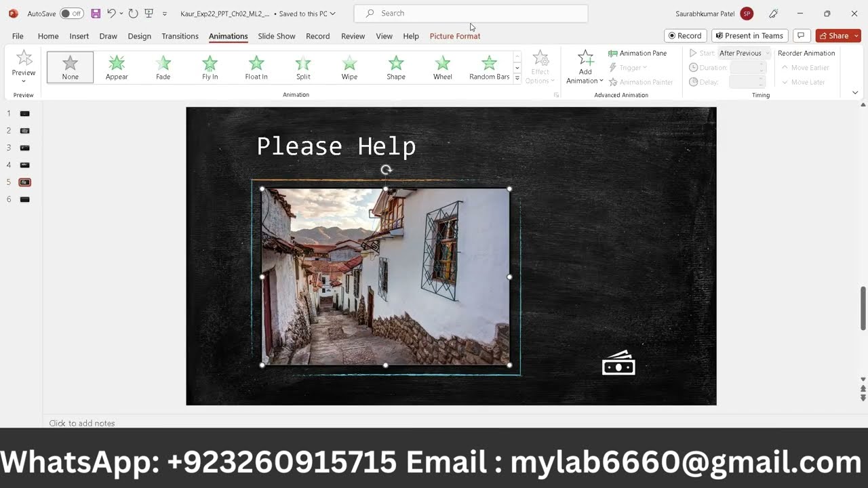868x488 pixels.
Task: Click Present in Teams button
Action: (x=749, y=36)
